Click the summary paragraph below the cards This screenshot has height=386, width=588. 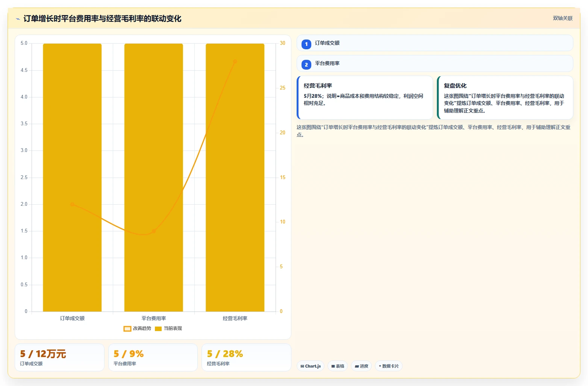pyautogui.click(x=433, y=131)
